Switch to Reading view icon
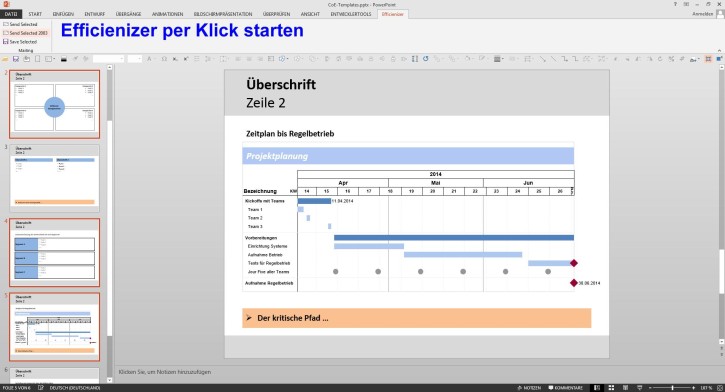725x392 pixels. tap(625, 388)
